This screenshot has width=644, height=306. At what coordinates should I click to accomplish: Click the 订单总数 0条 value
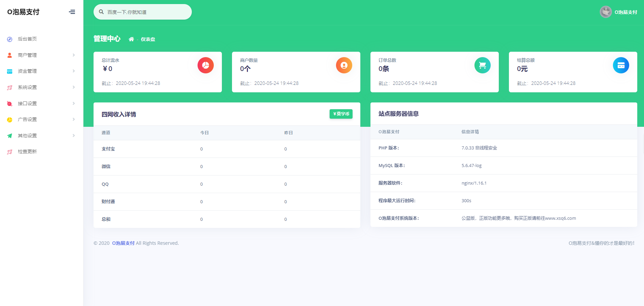pos(384,69)
